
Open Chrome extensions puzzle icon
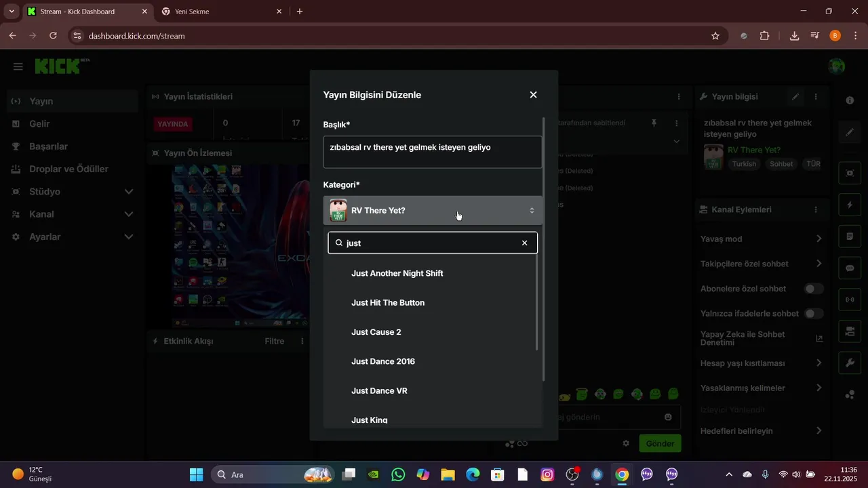765,36
